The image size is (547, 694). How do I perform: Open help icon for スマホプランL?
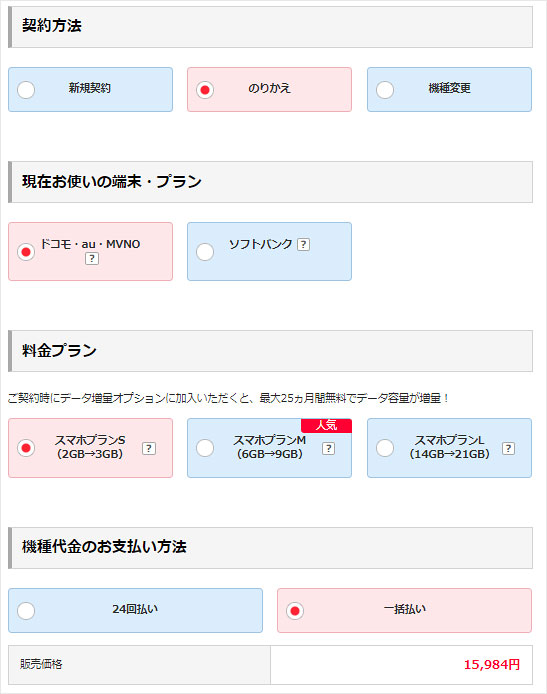point(508,448)
